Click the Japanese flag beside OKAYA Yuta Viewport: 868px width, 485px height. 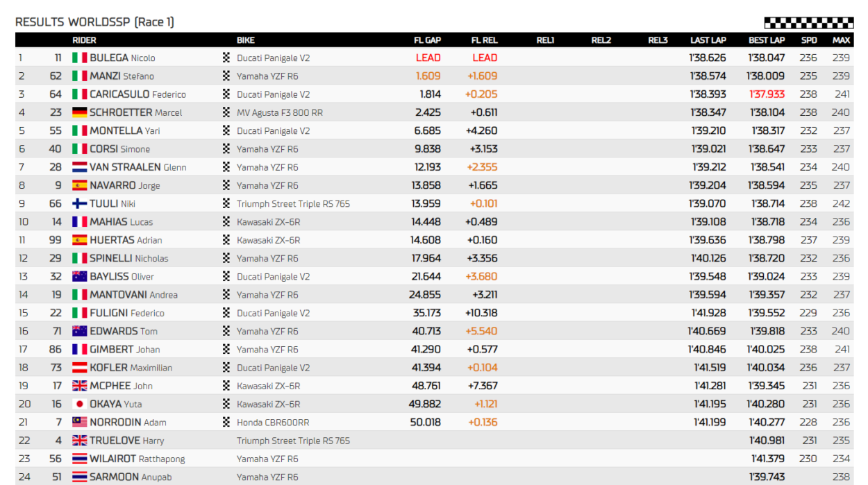79,404
